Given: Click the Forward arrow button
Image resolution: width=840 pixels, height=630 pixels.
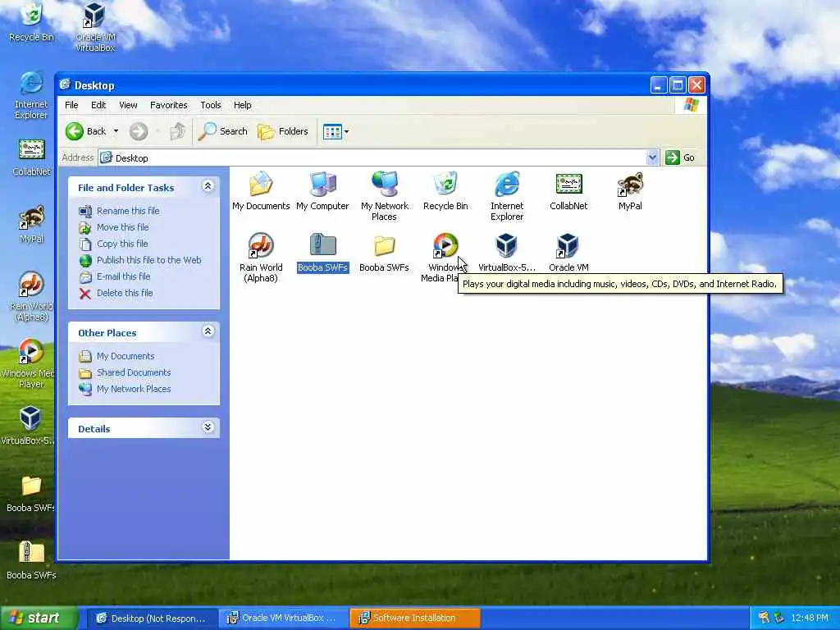Looking at the screenshot, I should coord(138,131).
